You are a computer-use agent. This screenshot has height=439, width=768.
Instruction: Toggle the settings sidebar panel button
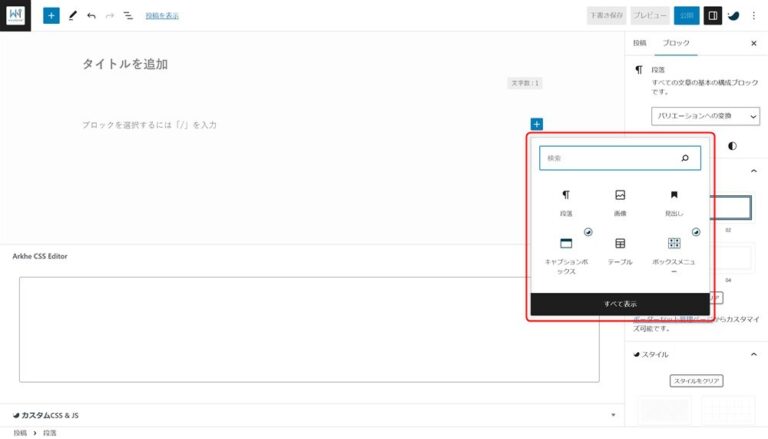(x=712, y=16)
